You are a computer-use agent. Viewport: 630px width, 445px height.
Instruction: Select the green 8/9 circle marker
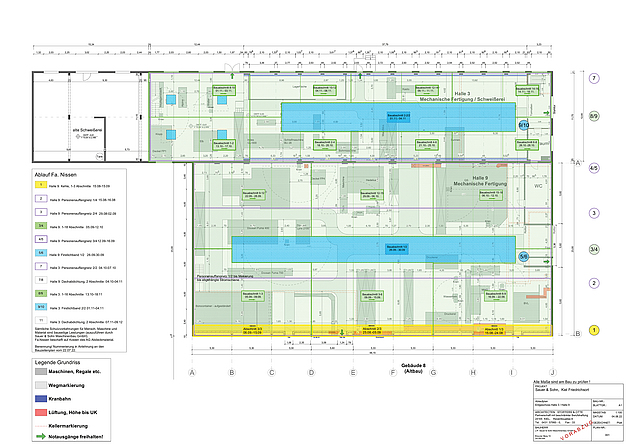593,116
